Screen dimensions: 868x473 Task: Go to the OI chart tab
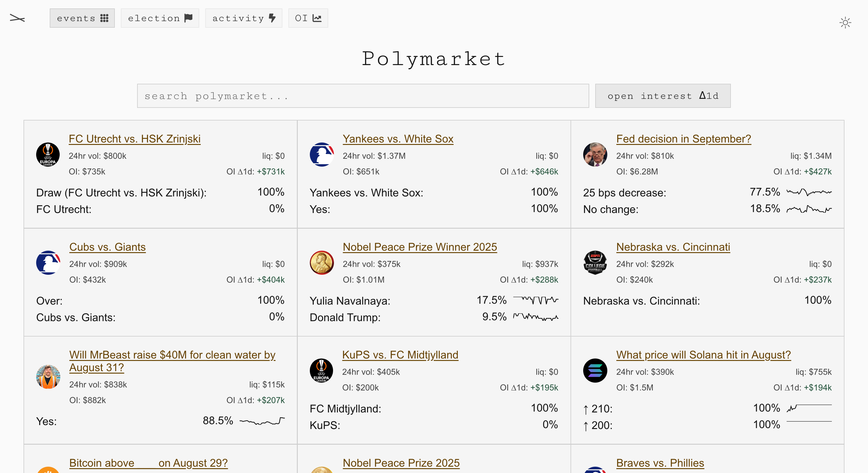pyautogui.click(x=308, y=18)
